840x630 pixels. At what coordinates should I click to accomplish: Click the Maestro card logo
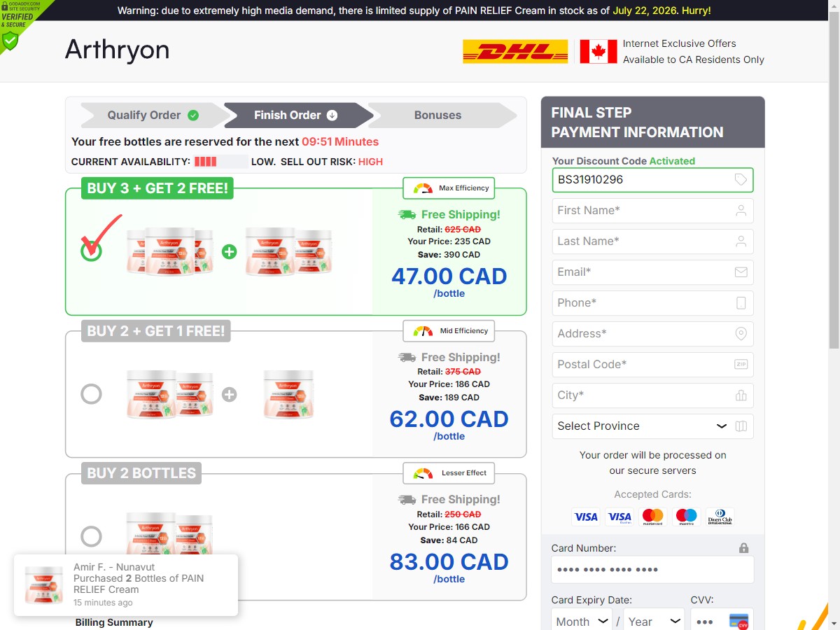coord(687,517)
